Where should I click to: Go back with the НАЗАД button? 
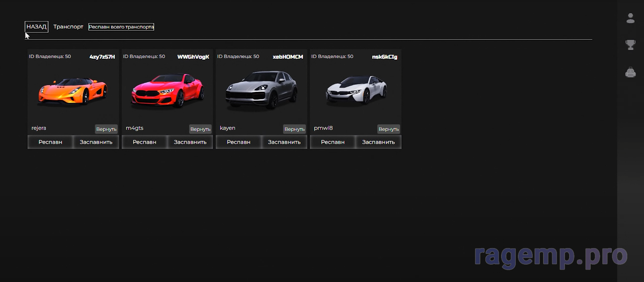coord(37,27)
